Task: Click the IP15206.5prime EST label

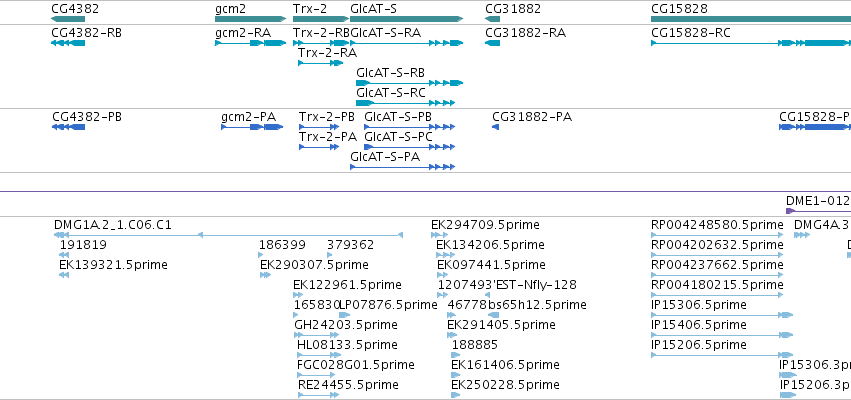Action: (x=698, y=345)
